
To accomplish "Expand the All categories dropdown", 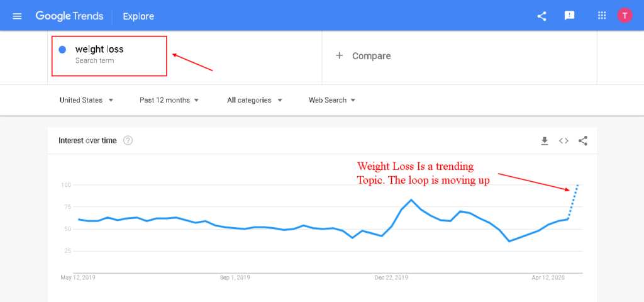I will click(255, 100).
